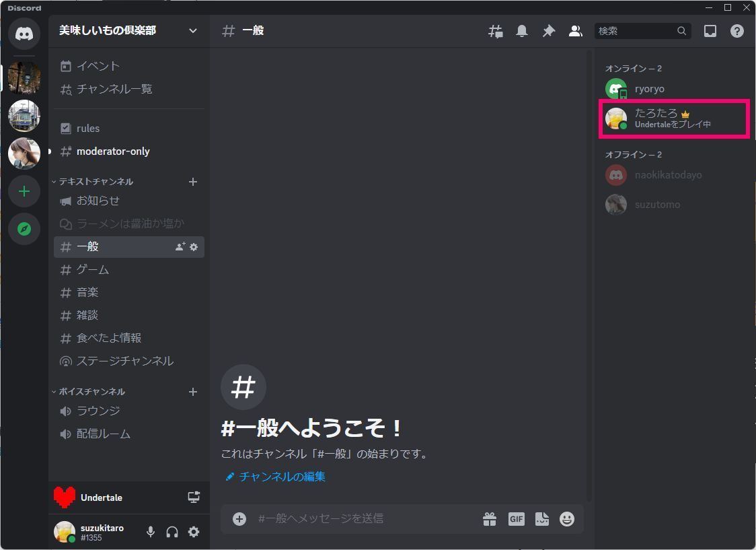Switch to the 雑談 channel
The height and width of the screenshot is (550, 756).
click(128, 316)
